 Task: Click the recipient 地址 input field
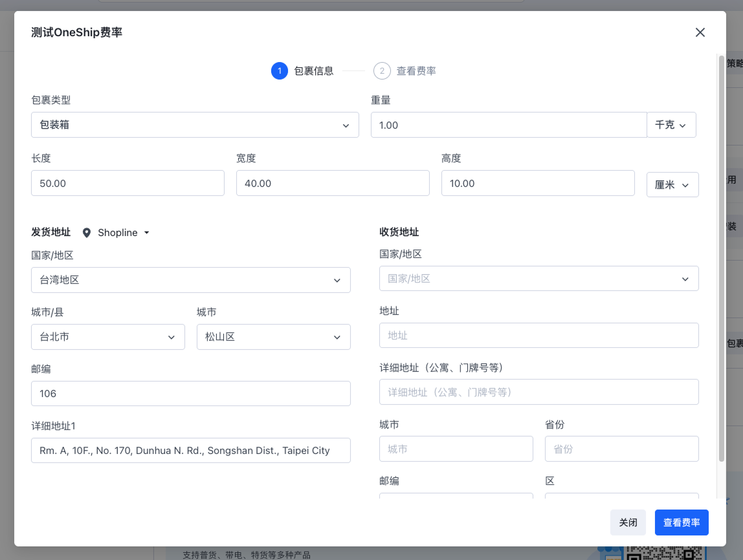(x=538, y=335)
